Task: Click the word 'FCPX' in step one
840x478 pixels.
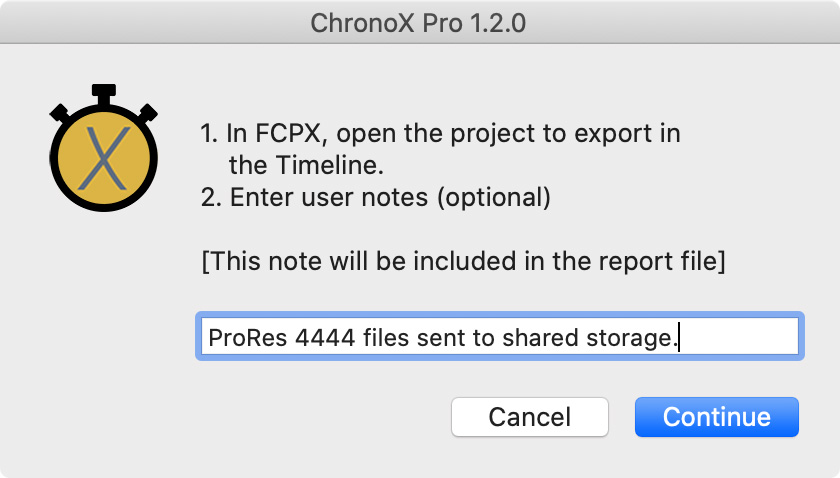Action: point(290,133)
